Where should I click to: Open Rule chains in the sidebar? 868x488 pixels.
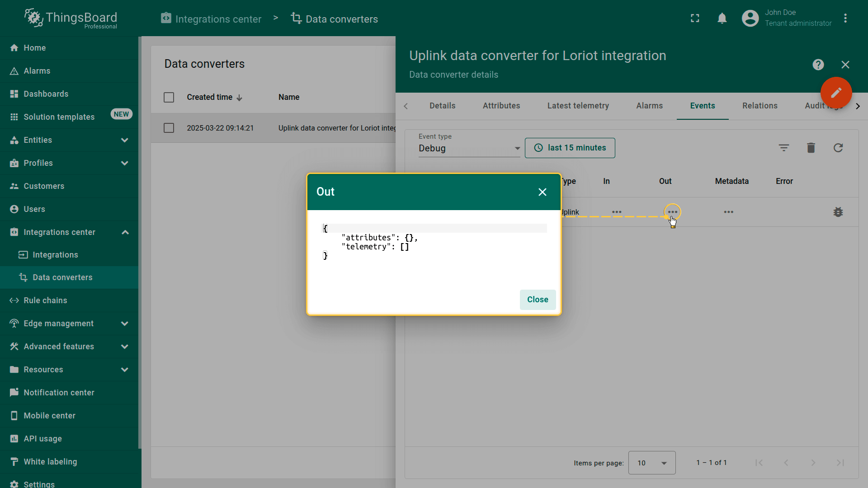[45, 300]
